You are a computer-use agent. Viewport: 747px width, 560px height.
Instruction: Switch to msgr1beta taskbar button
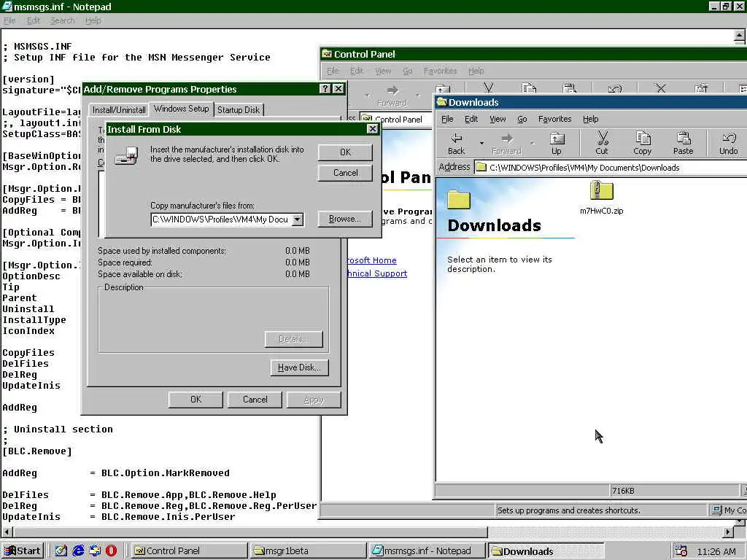309,551
